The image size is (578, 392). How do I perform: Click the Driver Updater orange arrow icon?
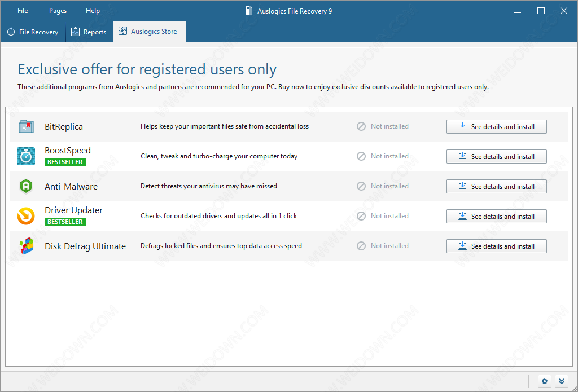tap(26, 216)
